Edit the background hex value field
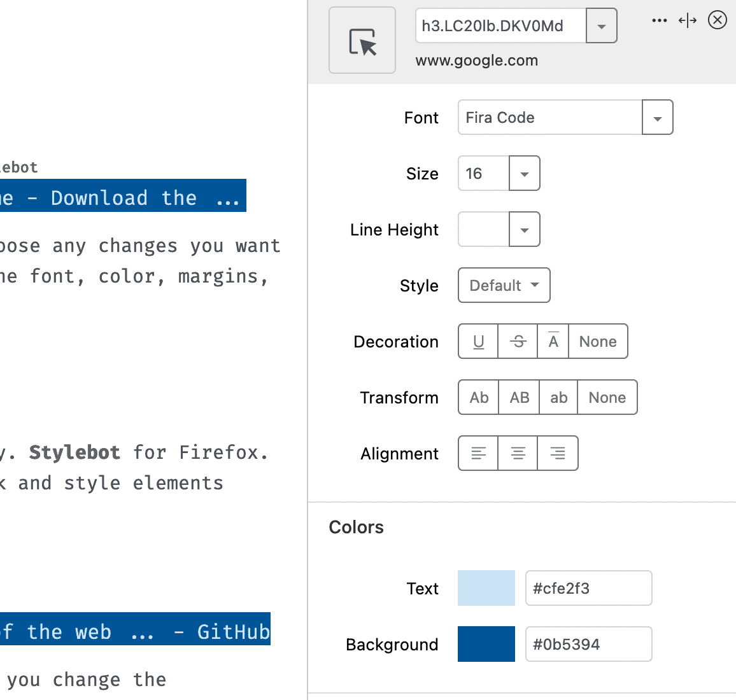 click(x=588, y=644)
